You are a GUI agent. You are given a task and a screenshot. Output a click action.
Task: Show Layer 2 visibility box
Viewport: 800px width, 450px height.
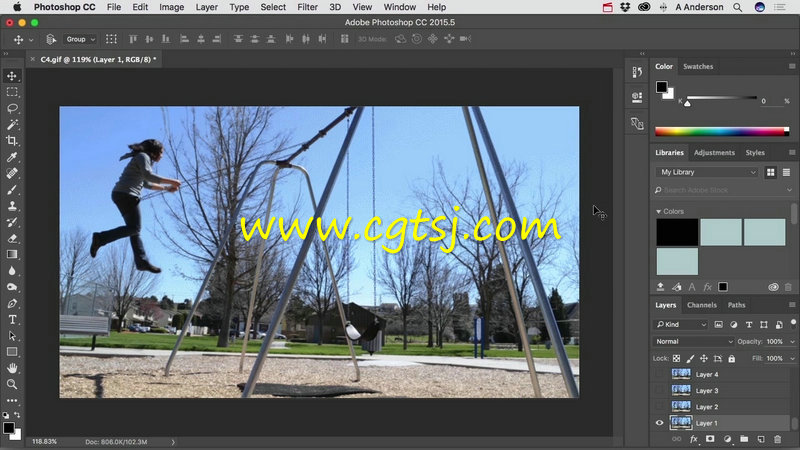659,407
